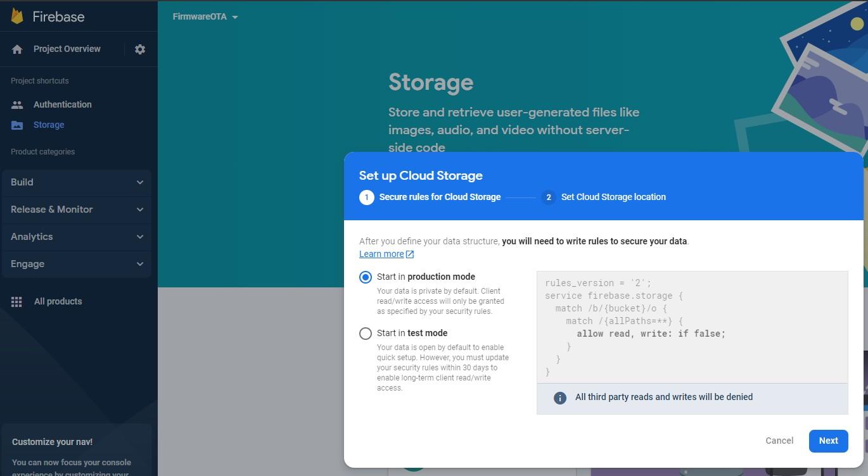This screenshot has width=868, height=476.
Task: Click the 'Storage' page heading
Action: (431, 82)
